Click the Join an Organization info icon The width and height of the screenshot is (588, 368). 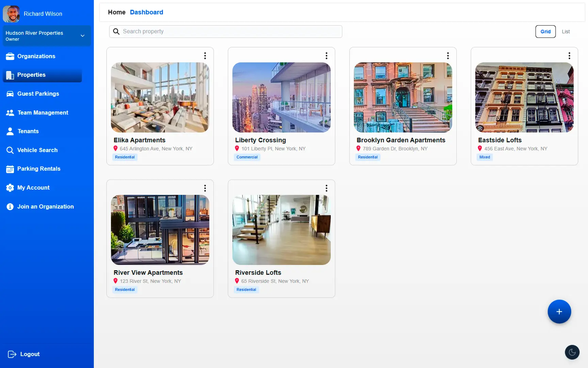point(10,206)
